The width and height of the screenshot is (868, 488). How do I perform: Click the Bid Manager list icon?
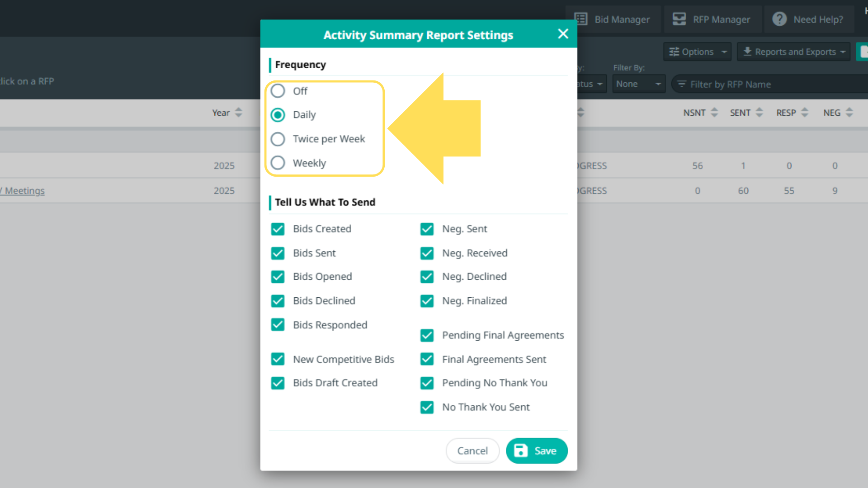pos(581,19)
